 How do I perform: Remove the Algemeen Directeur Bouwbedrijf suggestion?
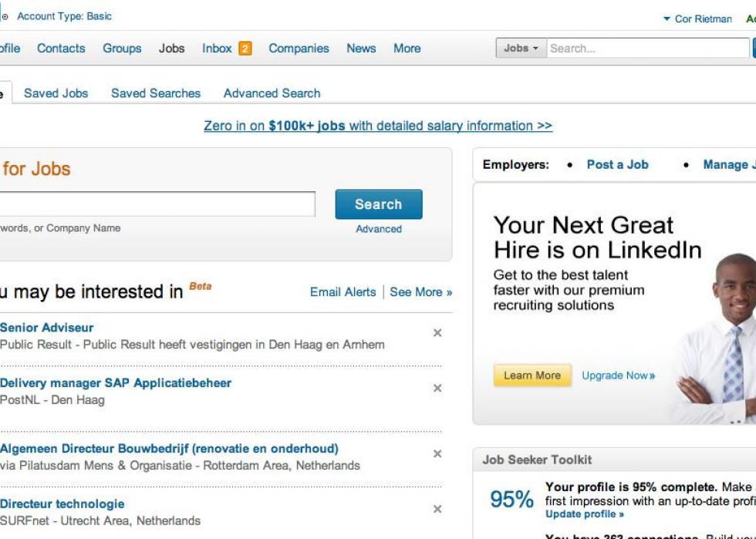(x=437, y=453)
